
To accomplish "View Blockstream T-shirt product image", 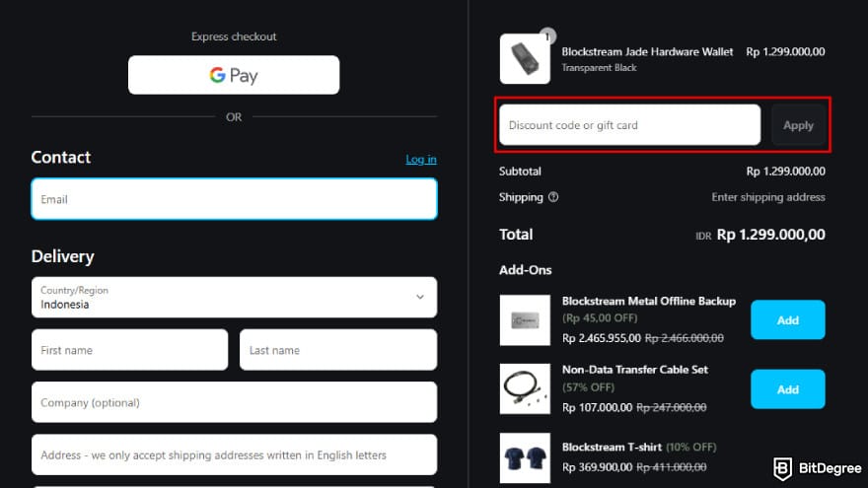I will click(525, 458).
